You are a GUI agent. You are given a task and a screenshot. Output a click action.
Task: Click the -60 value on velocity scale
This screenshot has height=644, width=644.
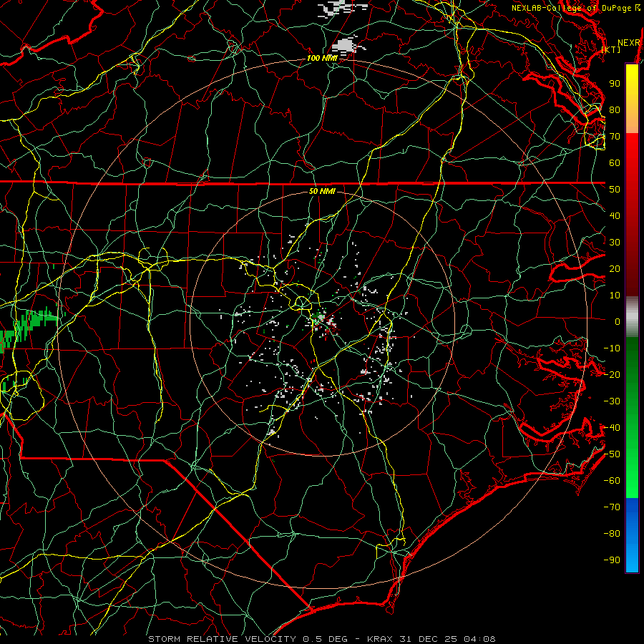click(x=612, y=481)
